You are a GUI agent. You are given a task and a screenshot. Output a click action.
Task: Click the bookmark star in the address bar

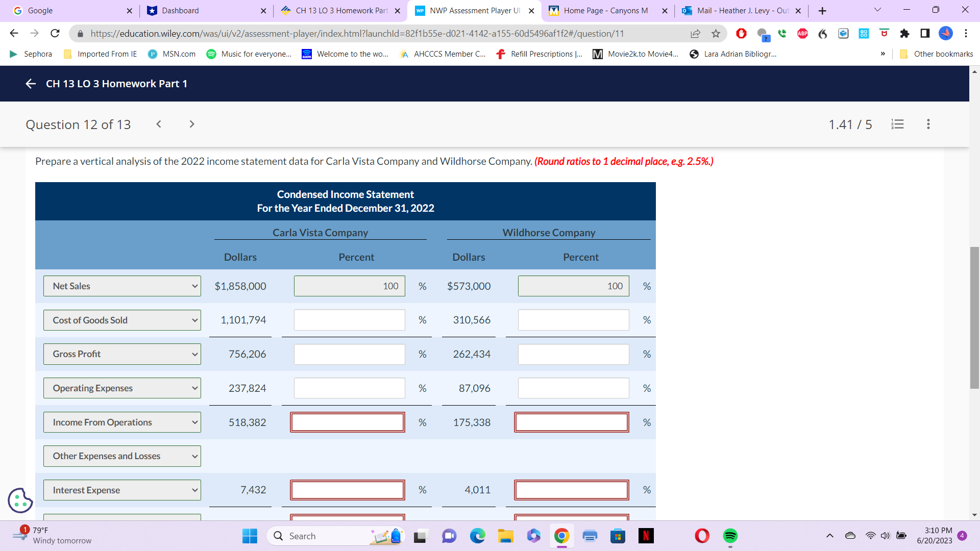click(x=716, y=34)
